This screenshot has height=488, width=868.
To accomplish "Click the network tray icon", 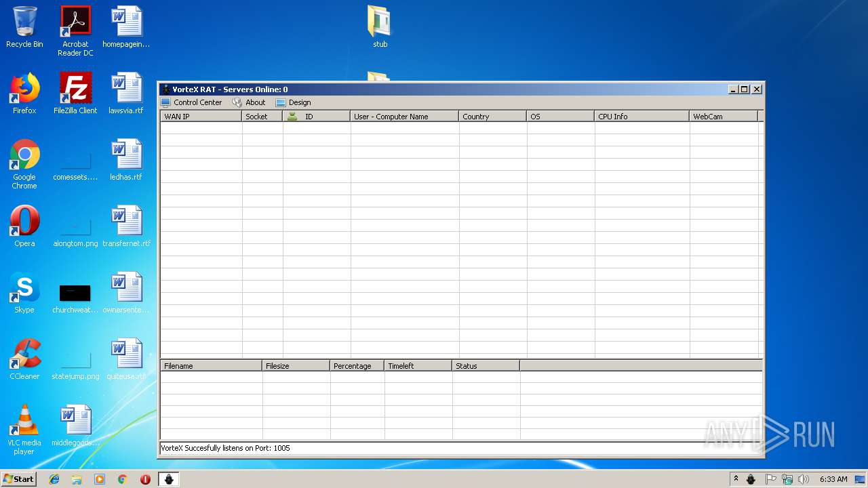I will click(x=787, y=479).
